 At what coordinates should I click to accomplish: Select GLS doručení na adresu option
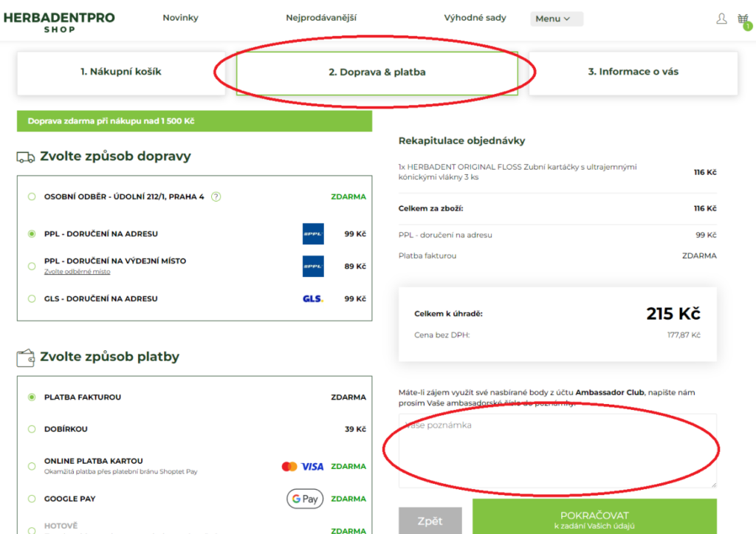32,299
